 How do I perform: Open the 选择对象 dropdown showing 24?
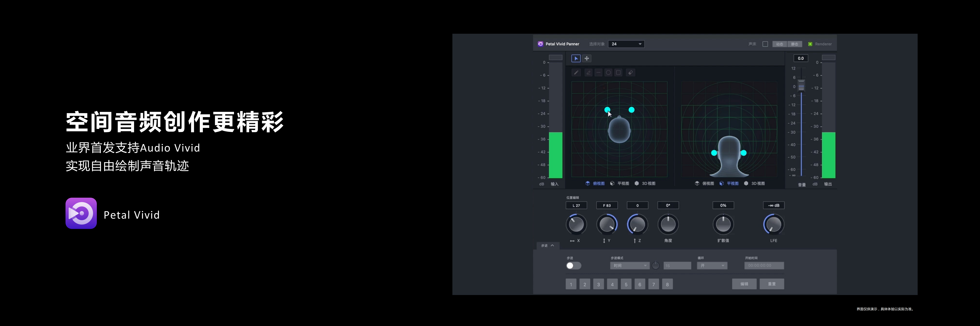pyautogui.click(x=626, y=44)
